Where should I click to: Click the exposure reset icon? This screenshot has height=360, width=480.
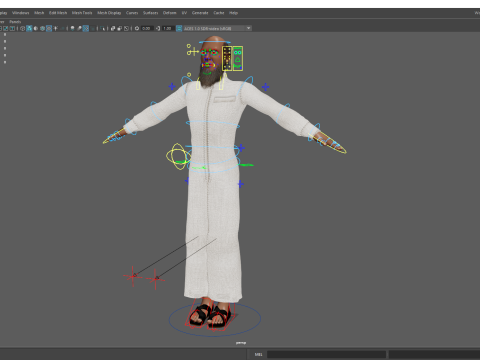137,28
